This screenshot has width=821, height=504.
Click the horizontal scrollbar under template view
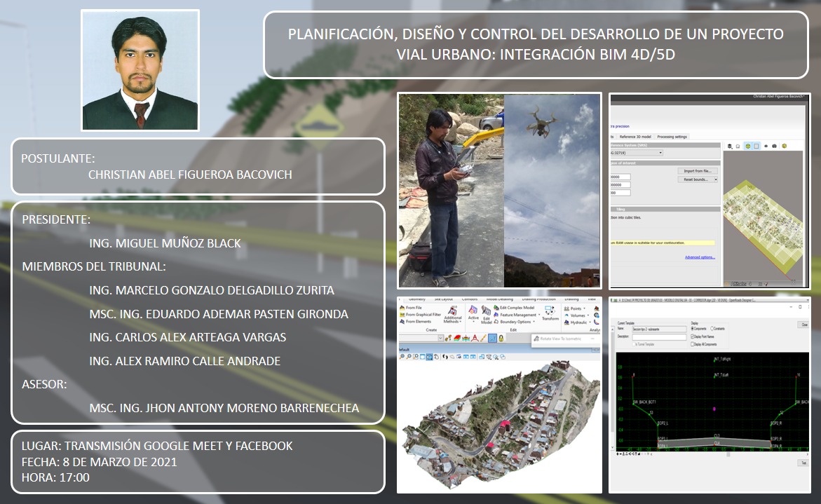click(728, 454)
